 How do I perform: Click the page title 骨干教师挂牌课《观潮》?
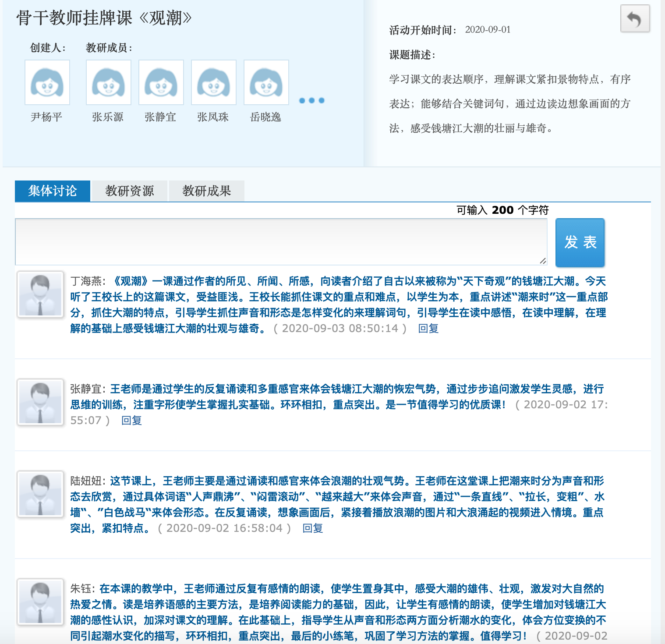coord(104,18)
